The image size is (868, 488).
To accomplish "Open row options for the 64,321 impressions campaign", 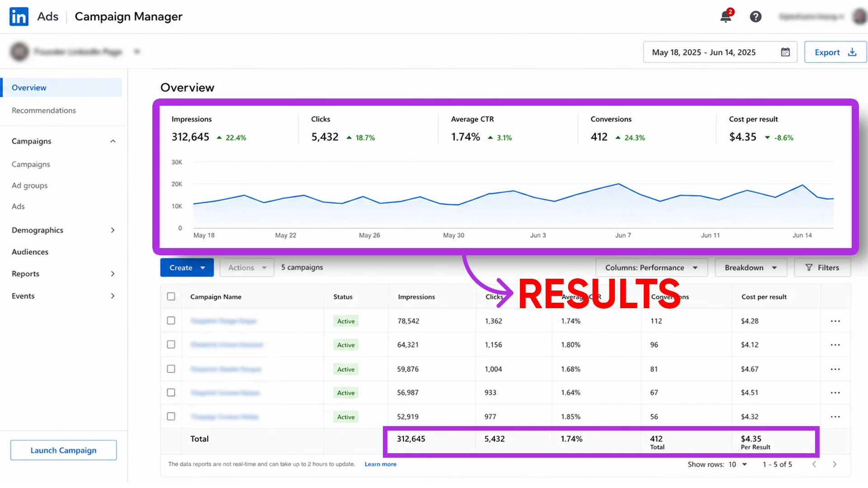I will pos(835,345).
